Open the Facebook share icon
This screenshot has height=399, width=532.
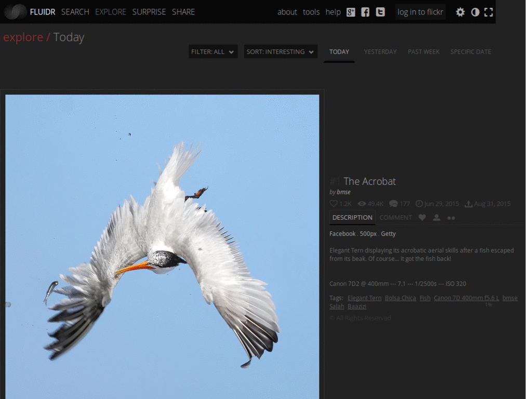tap(365, 12)
